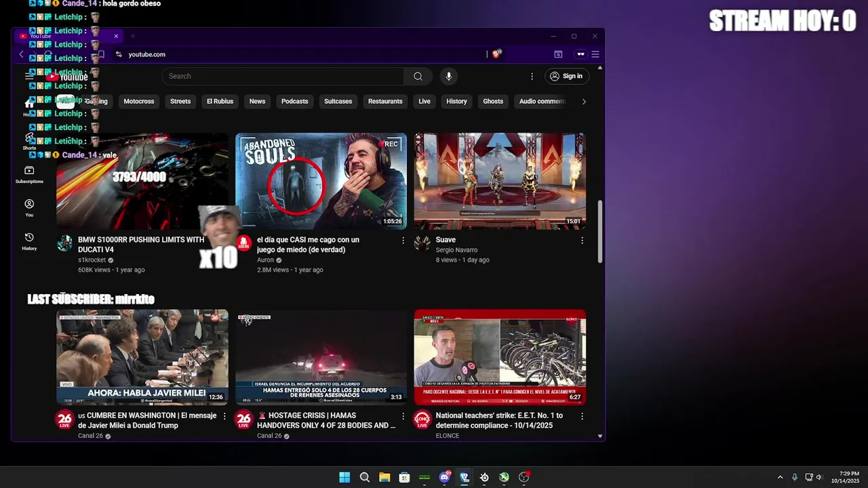868x488 pixels.
Task: Open the Sergio Navarro channel link
Action: click(x=456, y=250)
